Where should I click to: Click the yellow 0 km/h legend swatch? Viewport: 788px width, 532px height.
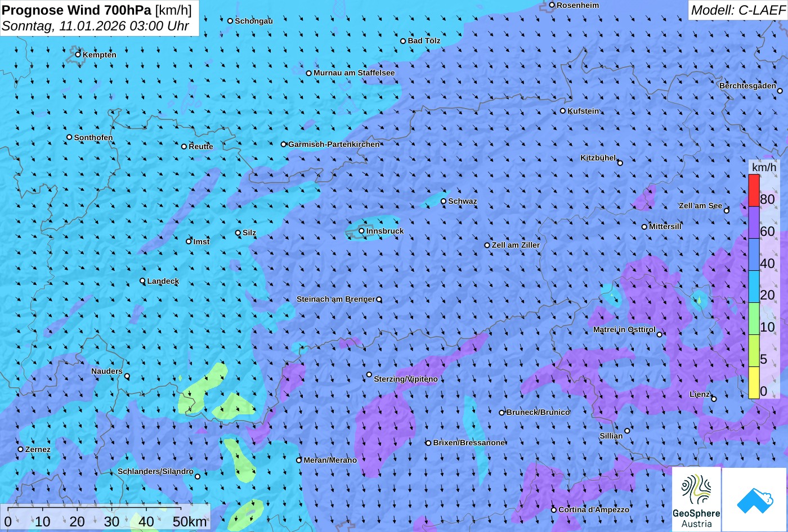click(x=754, y=383)
